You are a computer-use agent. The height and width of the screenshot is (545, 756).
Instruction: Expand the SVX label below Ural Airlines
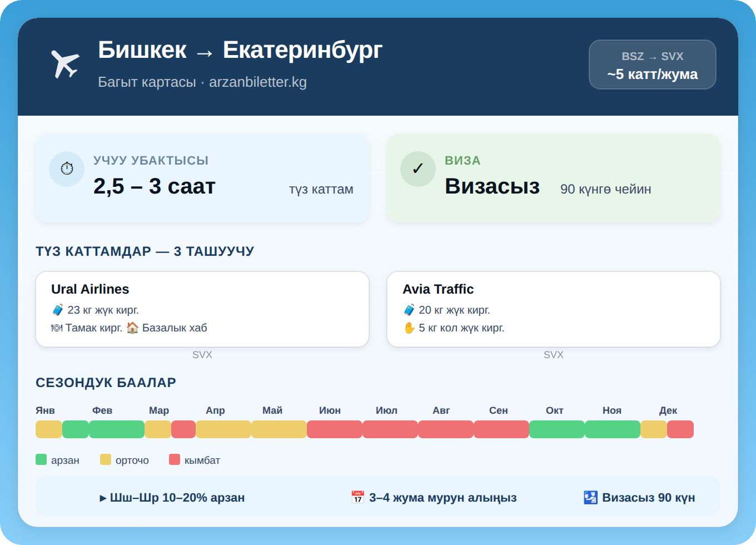coord(202,354)
